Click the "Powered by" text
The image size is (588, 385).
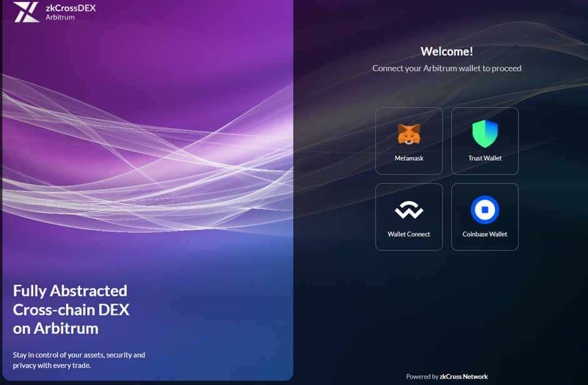pyautogui.click(x=422, y=376)
